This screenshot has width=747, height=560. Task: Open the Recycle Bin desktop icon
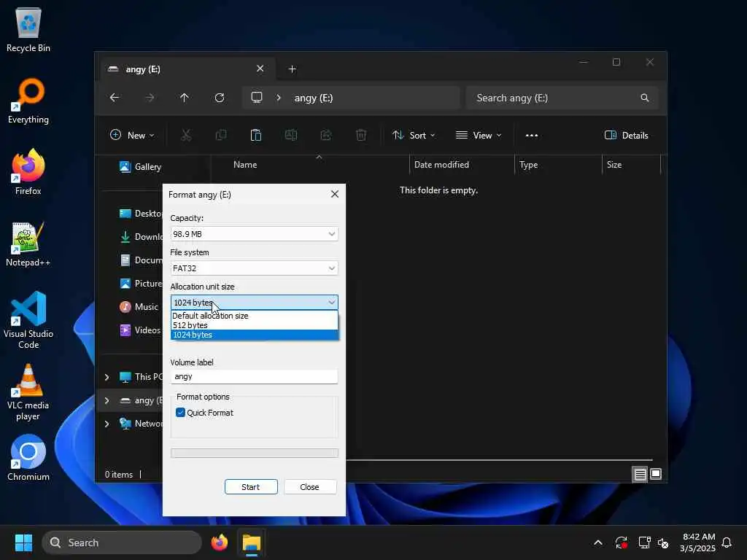pos(28,29)
